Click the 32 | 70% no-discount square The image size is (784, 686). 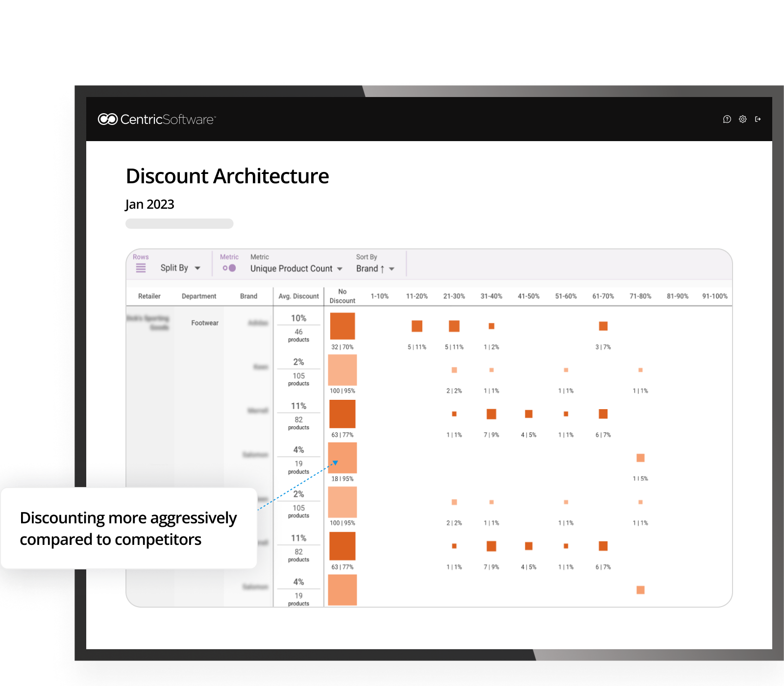(342, 326)
